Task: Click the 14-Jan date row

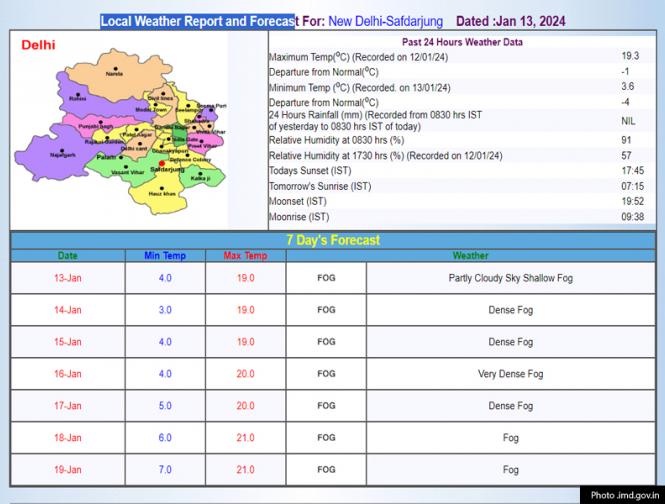Action: click(68, 310)
